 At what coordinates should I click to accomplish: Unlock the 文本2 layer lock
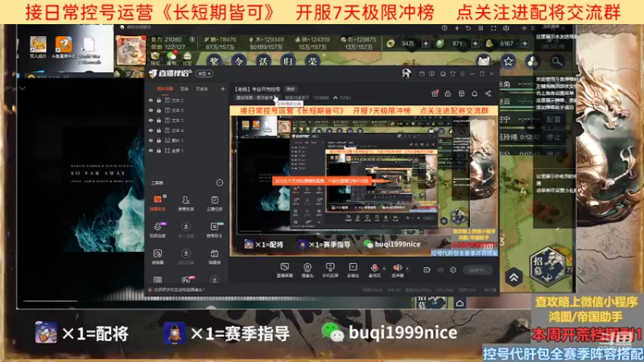tap(159, 100)
